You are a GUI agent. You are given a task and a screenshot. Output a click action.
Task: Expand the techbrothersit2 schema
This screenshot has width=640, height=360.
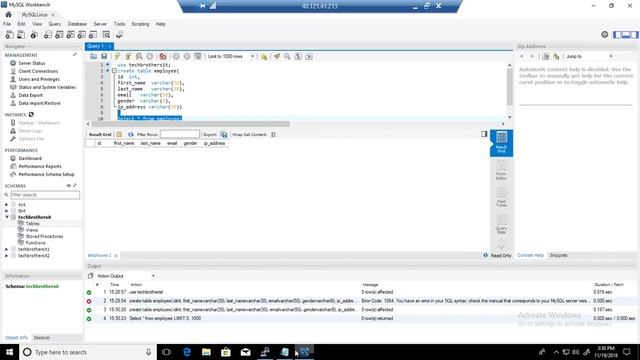point(7,256)
